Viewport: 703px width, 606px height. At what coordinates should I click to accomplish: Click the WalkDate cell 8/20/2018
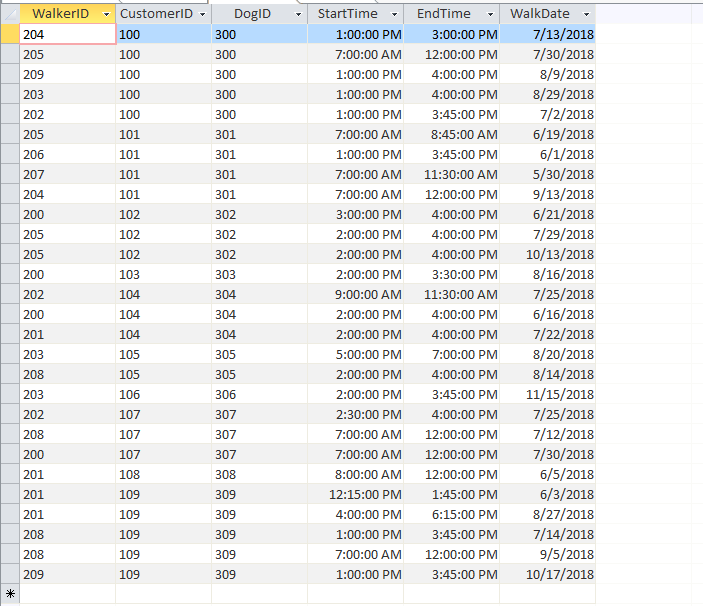click(x=547, y=354)
